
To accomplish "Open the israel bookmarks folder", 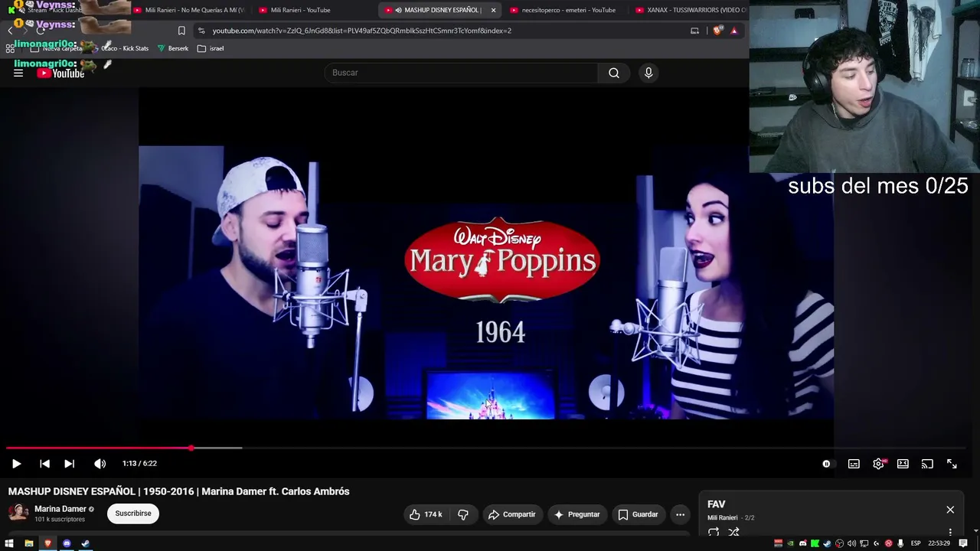I will coord(211,48).
